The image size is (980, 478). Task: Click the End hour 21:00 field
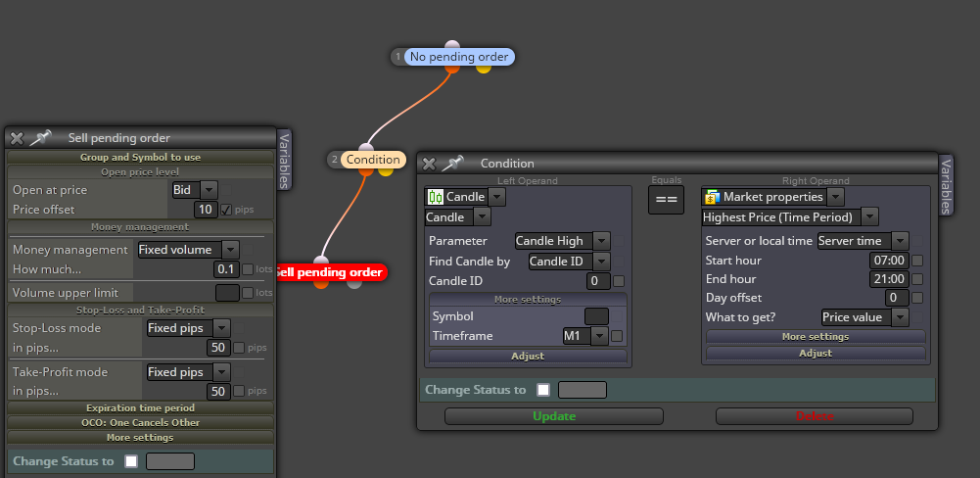point(889,279)
